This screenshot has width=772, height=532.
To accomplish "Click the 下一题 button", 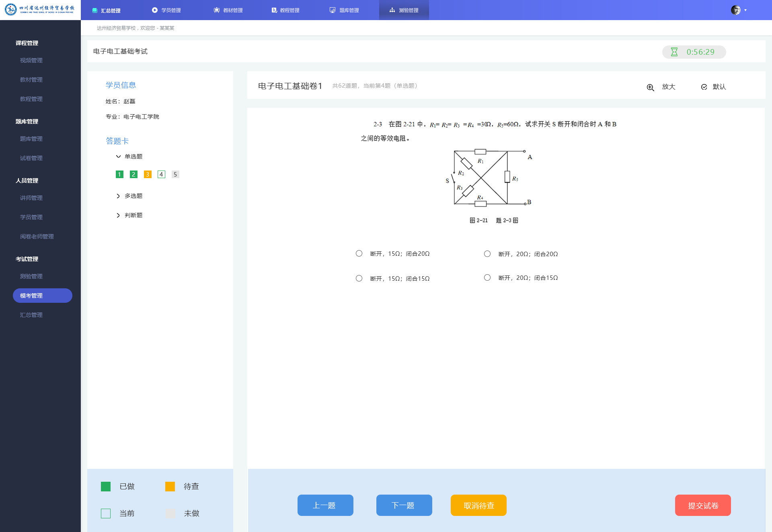I will click(404, 505).
